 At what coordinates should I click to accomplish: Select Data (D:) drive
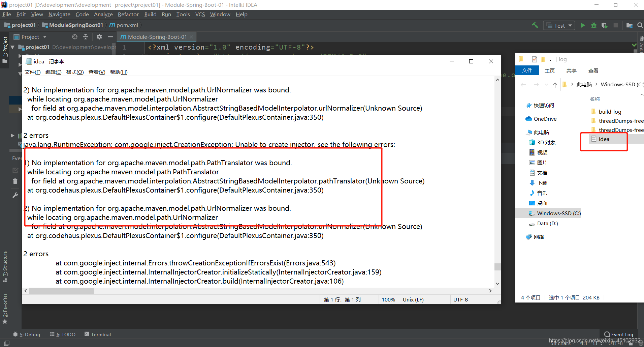coord(544,223)
